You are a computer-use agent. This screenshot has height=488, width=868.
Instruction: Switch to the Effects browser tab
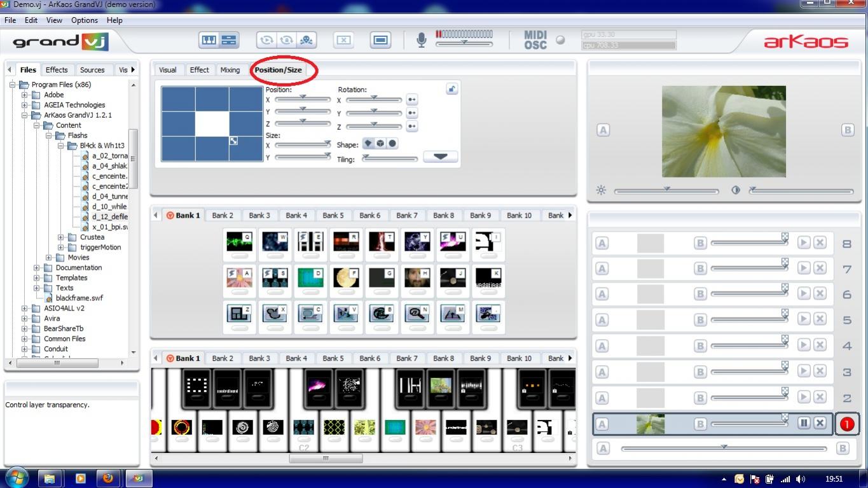click(x=57, y=70)
